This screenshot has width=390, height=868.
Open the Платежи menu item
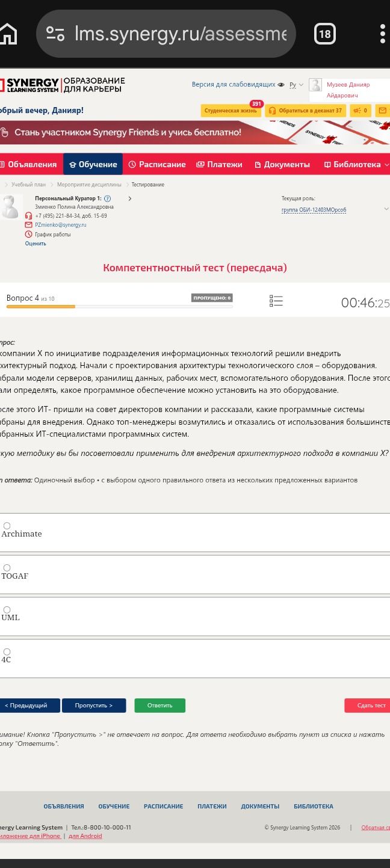point(219,164)
